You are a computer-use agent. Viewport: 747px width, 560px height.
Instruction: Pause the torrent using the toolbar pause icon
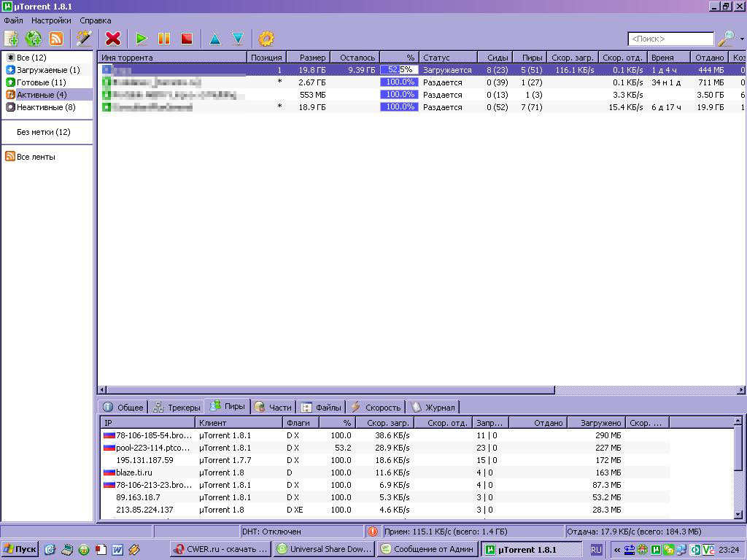pyautogui.click(x=164, y=39)
